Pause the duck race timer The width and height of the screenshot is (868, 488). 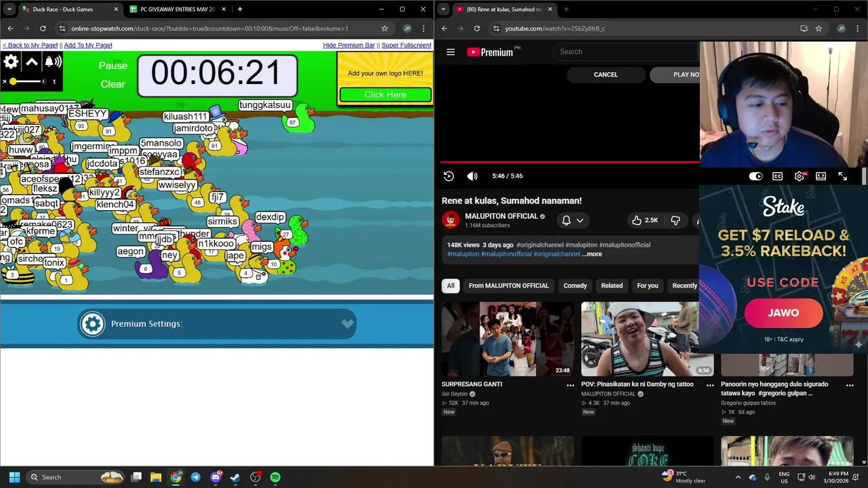coord(113,66)
